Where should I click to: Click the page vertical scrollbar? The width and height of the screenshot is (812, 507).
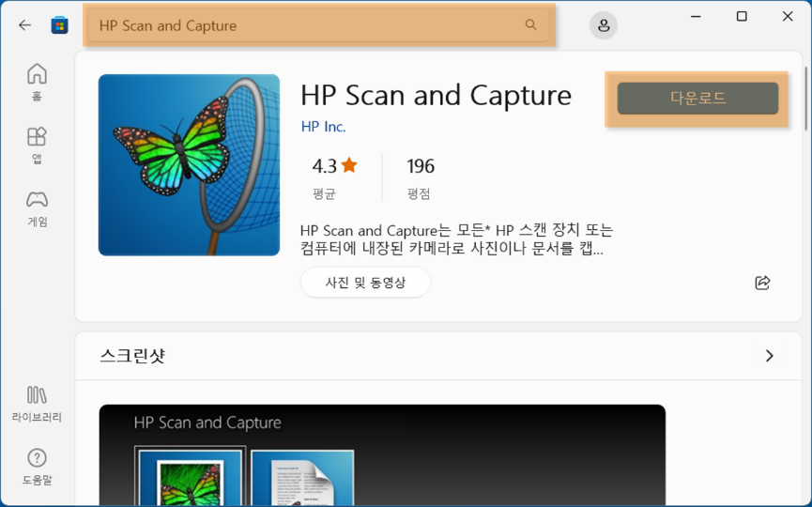pos(805,99)
